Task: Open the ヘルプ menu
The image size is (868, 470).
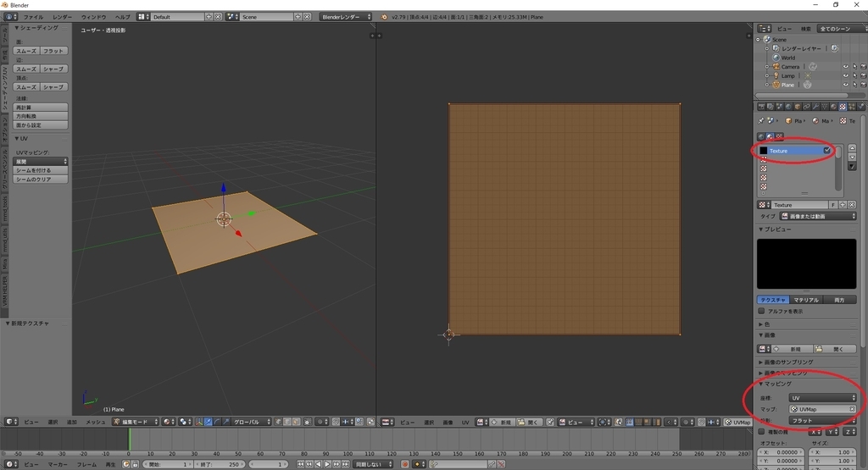Action: pyautogui.click(x=122, y=17)
